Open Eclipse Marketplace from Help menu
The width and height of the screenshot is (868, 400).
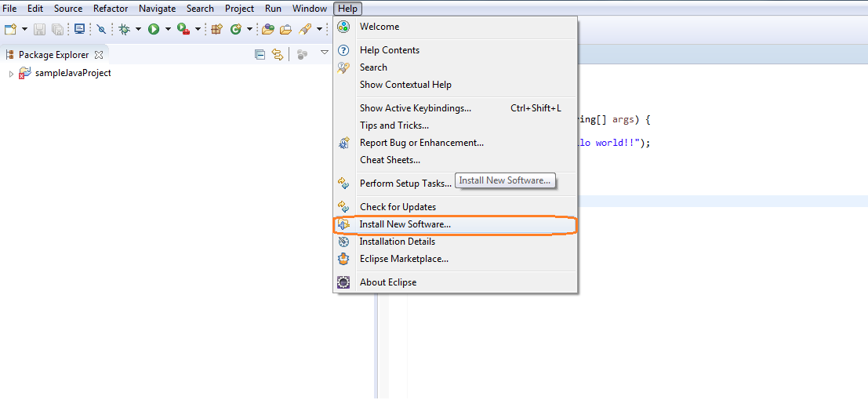[x=455, y=259]
